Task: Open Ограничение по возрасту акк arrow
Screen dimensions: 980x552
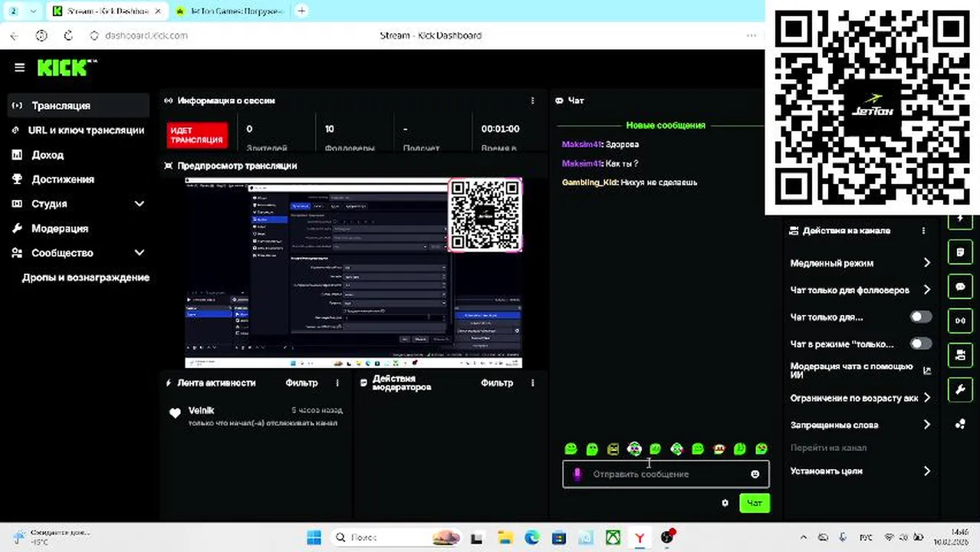Action: (x=926, y=398)
